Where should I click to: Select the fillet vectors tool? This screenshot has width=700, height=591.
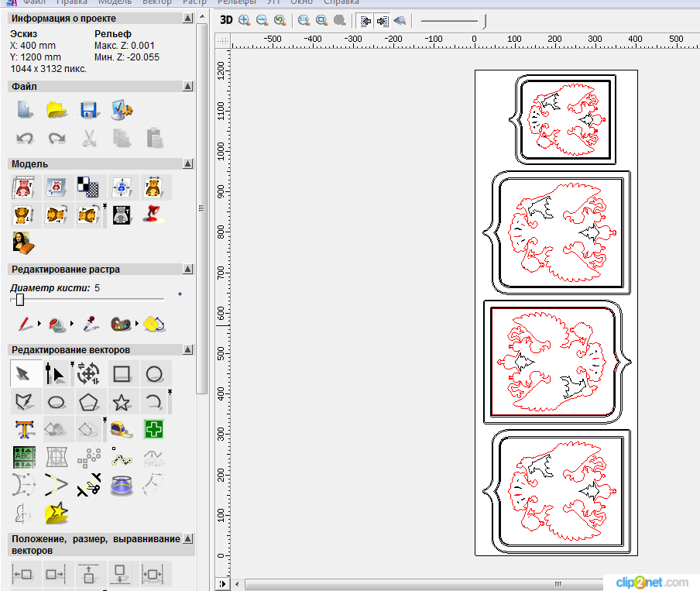click(x=57, y=485)
